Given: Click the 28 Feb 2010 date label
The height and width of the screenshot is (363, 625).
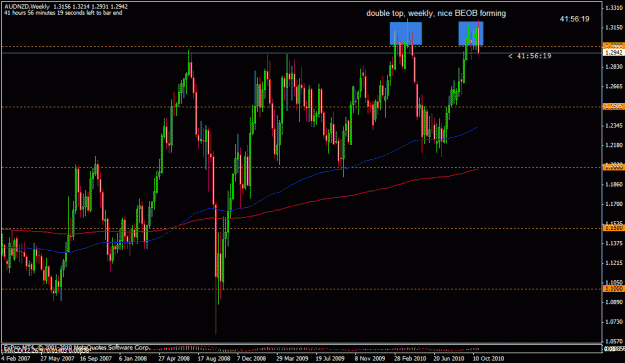Looking at the screenshot, I should 410,358.
